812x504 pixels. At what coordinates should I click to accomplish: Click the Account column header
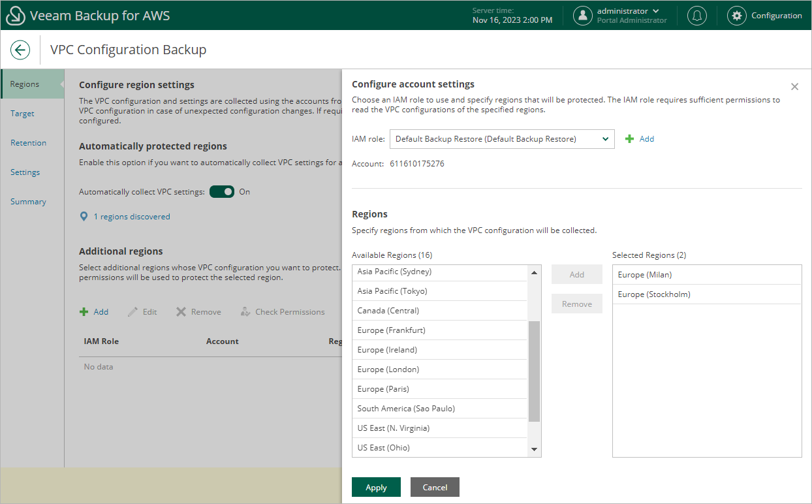pyautogui.click(x=223, y=341)
